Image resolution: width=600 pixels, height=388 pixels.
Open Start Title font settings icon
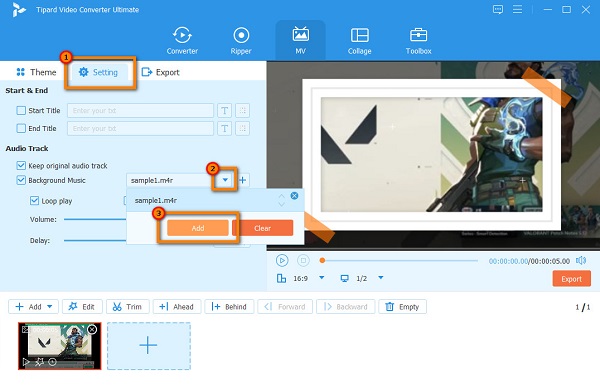click(224, 111)
